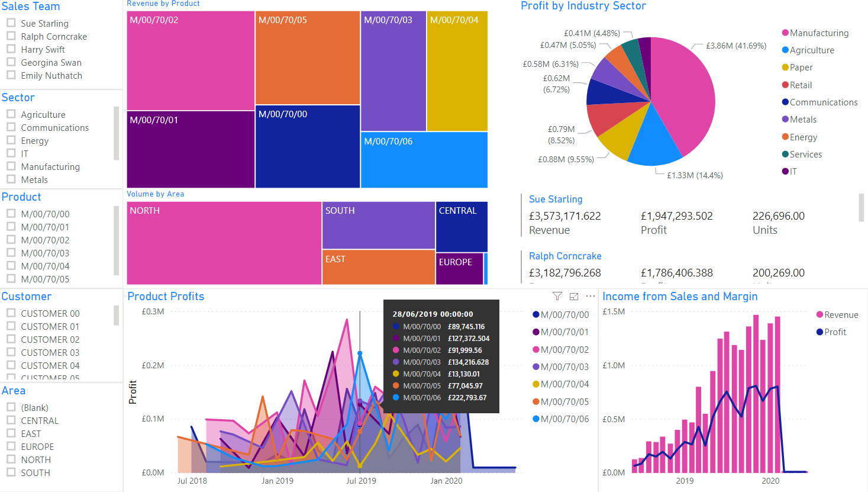Click the Customer slicer scrollbar
868x492 pixels.
[116, 315]
